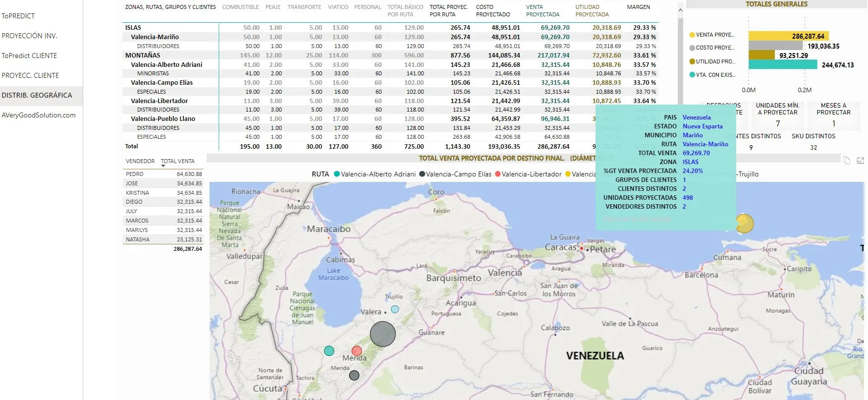Image resolution: width=868 pixels, height=400 pixels.
Task: Toggle VTA. CON EXIS.. teal legend dot
Action: click(x=692, y=75)
